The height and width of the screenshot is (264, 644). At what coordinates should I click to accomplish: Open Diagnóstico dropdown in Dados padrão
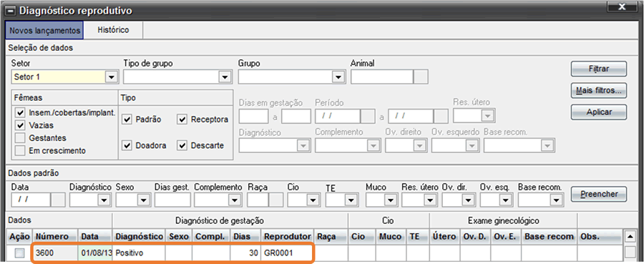point(104,200)
